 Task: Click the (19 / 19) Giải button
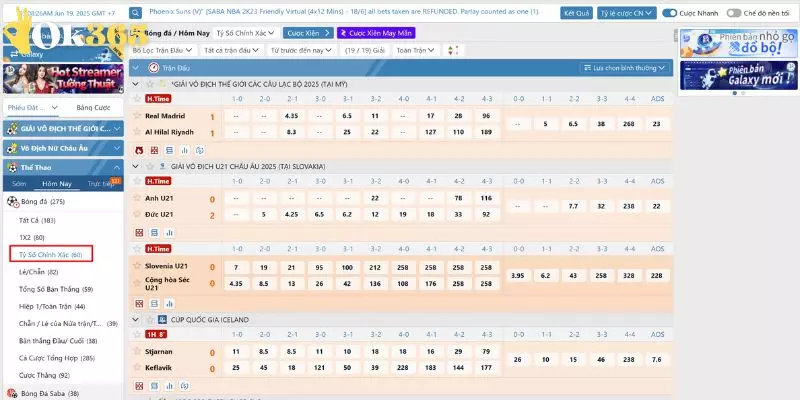[x=364, y=50]
